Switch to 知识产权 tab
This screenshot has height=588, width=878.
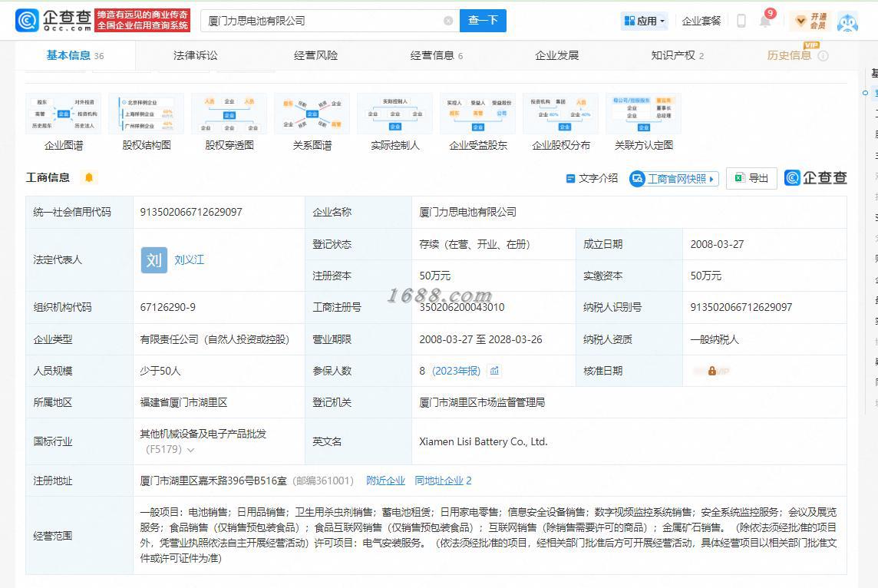tap(677, 55)
